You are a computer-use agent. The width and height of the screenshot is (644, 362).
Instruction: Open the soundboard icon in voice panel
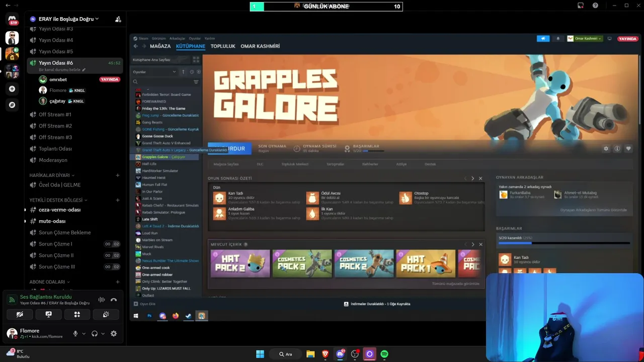click(x=106, y=314)
